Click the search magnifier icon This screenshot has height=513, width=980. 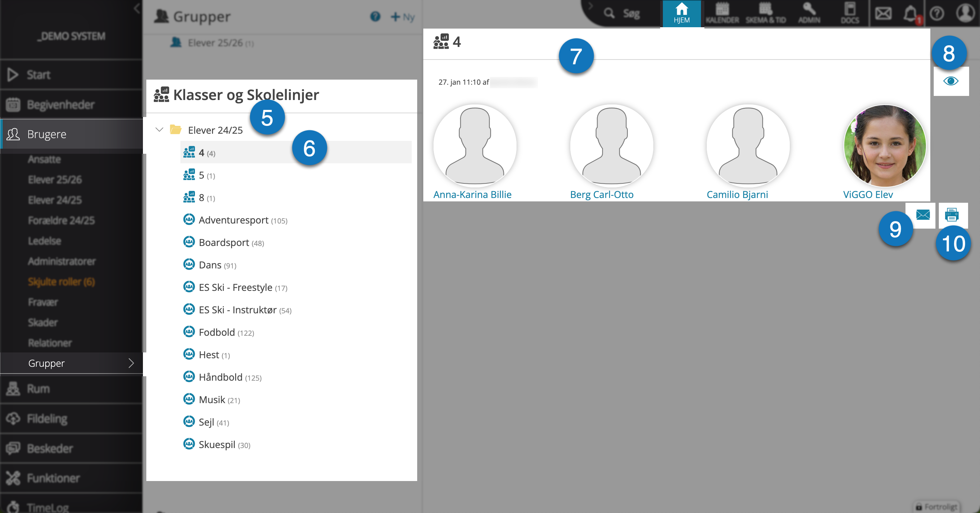609,13
